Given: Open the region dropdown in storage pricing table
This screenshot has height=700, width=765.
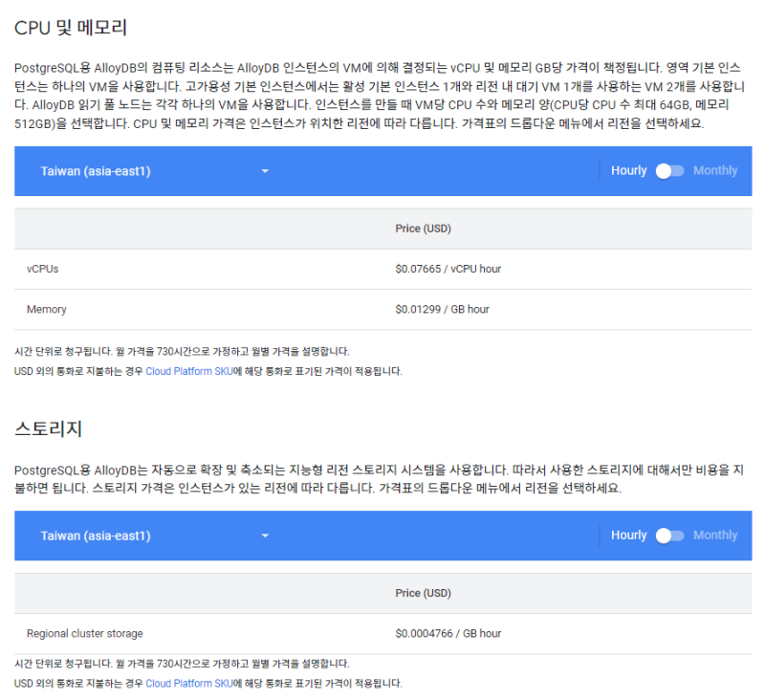Looking at the screenshot, I should pyautogui.click(x=155, y=536).
